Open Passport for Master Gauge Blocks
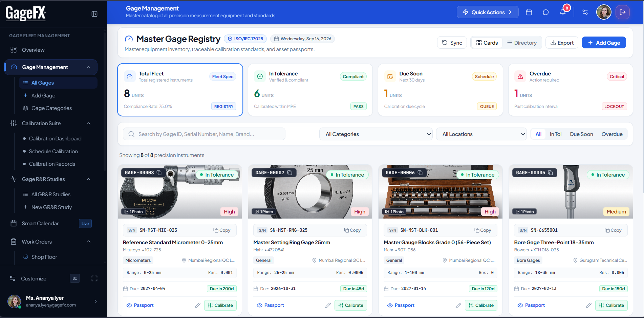 click(401, 305)
